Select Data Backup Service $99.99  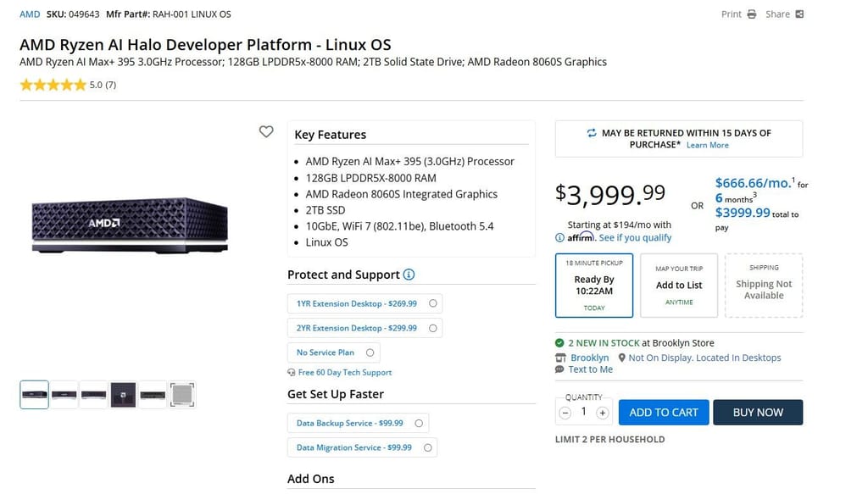pos(358,423)
